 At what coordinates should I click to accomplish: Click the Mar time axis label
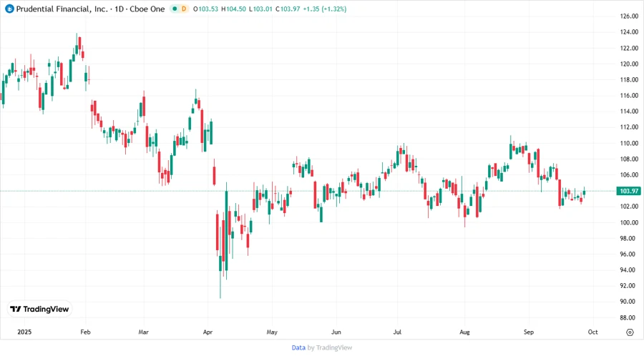[x=143, y=332]
